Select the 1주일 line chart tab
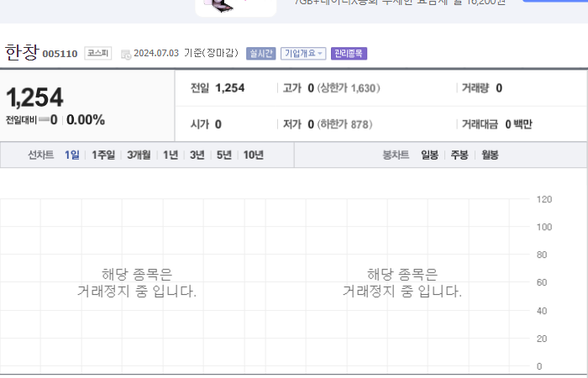588x378 pixels. [103, 155]
